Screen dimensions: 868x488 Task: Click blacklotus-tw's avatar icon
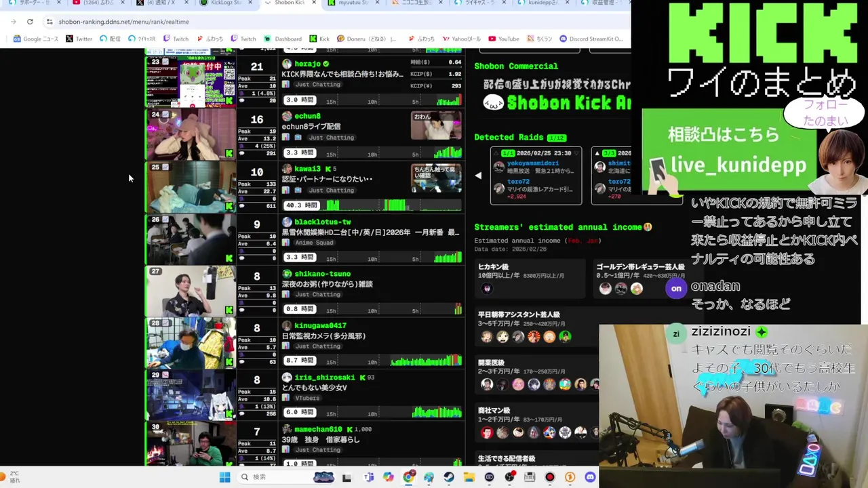287,222
